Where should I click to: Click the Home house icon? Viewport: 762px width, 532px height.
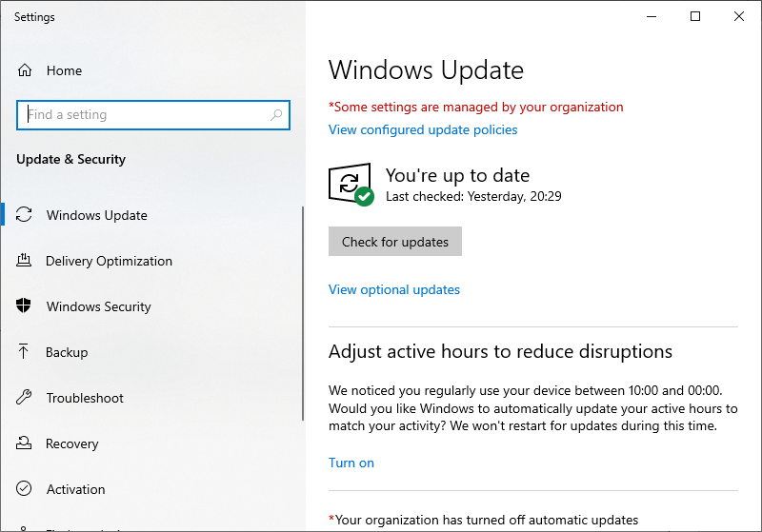point(25,70)
